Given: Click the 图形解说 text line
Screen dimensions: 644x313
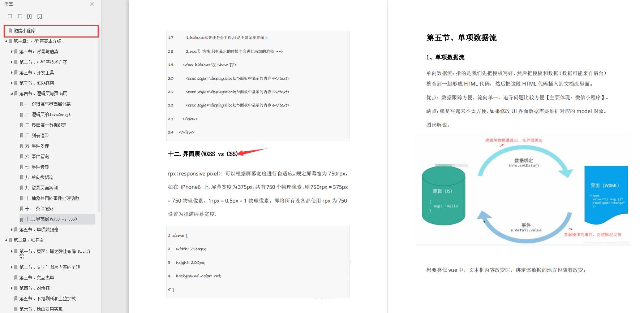Looking at the screenshot, I should 438,125.
